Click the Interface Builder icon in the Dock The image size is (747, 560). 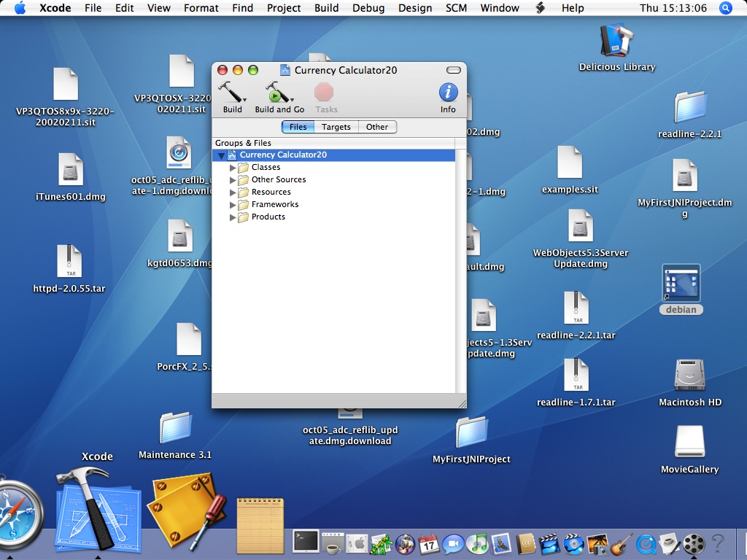click(x=187, y=511)
